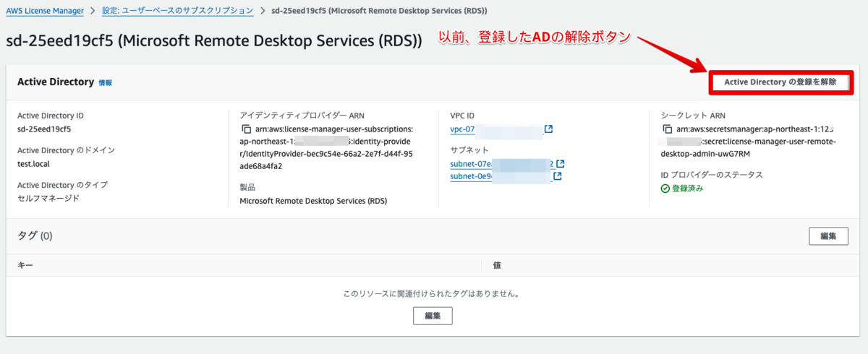The image size is (868, 354).
Task: Open the 情報 link beside Active Directory
Action: [106, 83]
